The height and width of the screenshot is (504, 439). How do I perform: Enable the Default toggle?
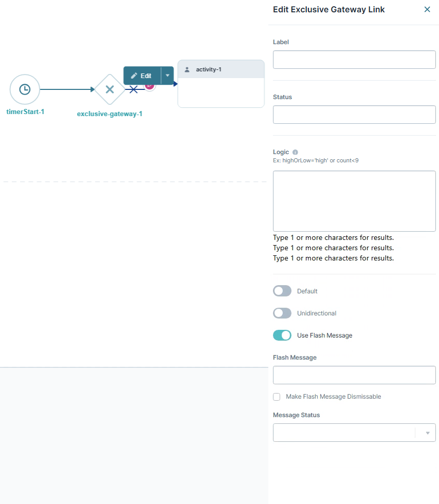[x=282, y=291]
